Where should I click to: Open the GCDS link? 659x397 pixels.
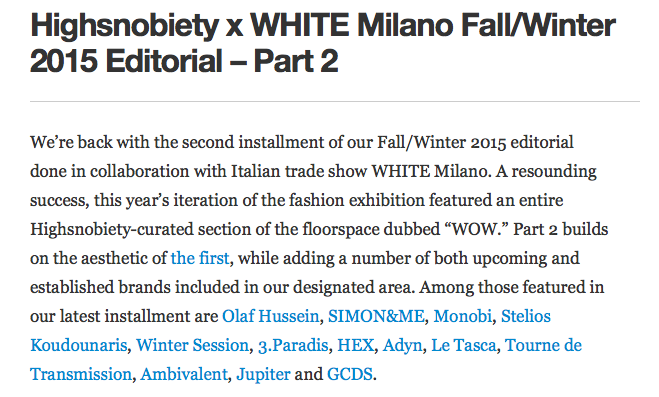(x=350, y=374)
